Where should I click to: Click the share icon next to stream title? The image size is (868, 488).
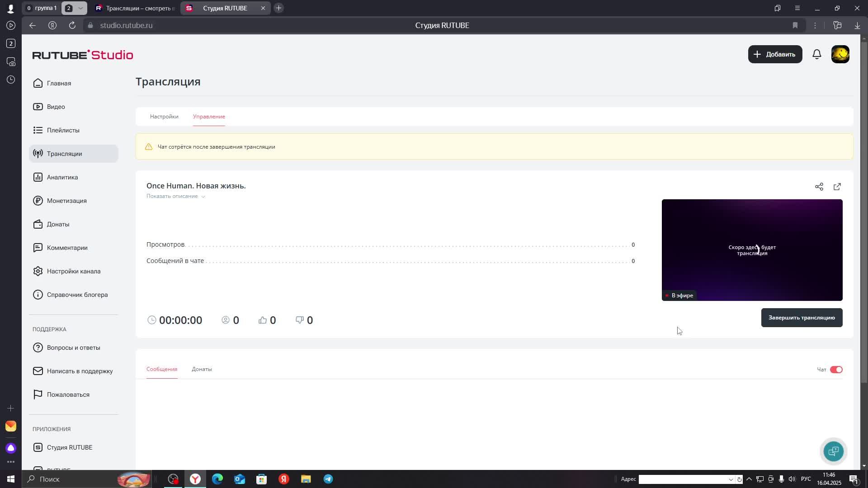pyautogui.click(x=819, y=187)
